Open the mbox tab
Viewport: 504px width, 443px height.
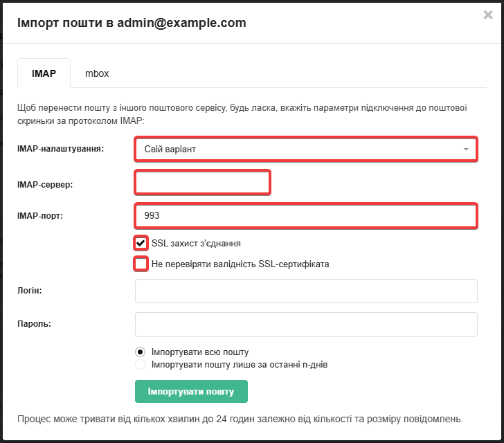coord(97,73)
